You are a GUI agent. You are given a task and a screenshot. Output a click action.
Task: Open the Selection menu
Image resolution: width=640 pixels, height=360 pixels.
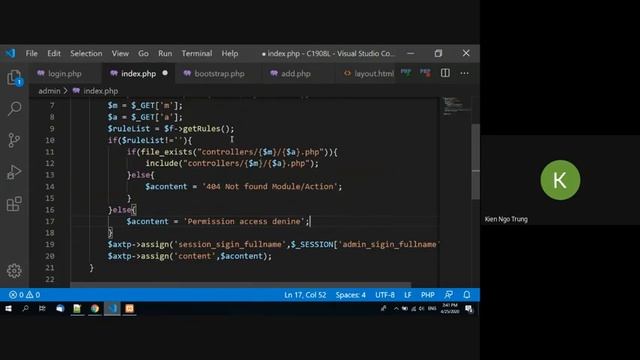coord(86,53)
